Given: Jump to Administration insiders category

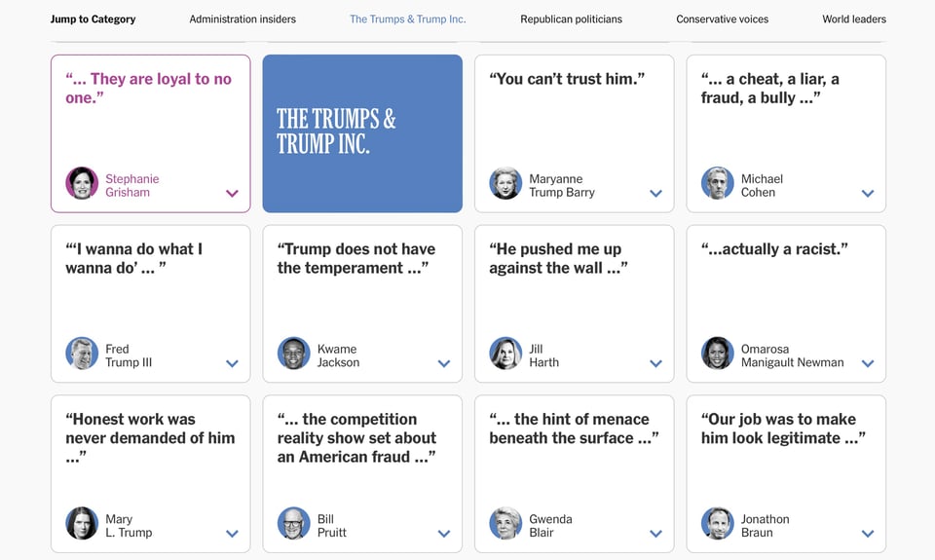Looking at the screenshot, I should point(243,19).
